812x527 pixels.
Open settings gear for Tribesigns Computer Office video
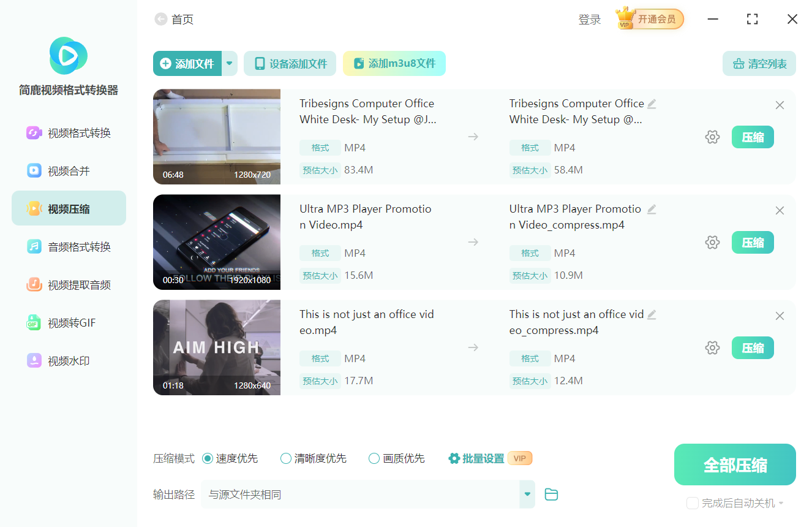pyautogui.click(x=712, y=137)
